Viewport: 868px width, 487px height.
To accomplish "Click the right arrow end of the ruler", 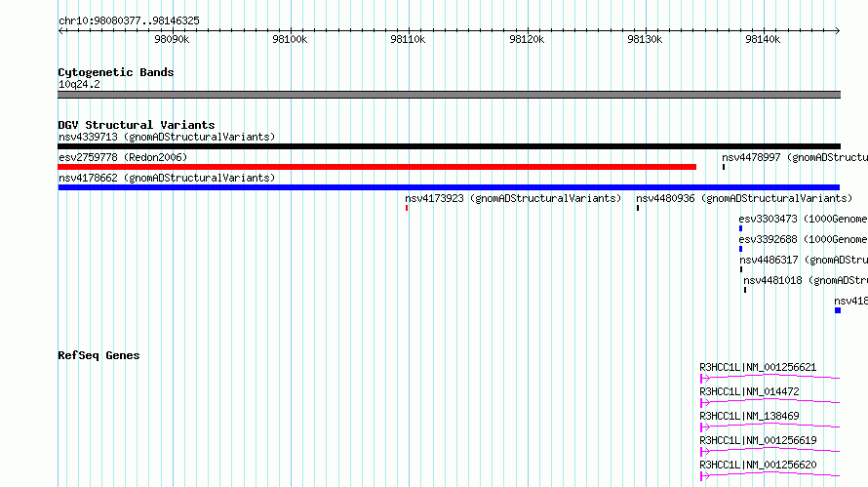I will [x=837, y=30].
